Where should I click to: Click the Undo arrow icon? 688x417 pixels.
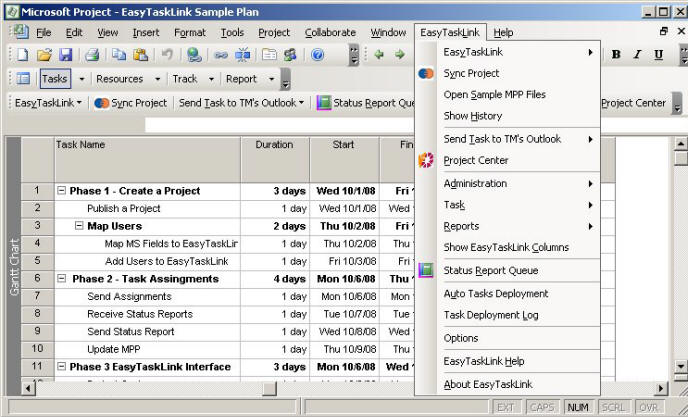click(167, 54)
